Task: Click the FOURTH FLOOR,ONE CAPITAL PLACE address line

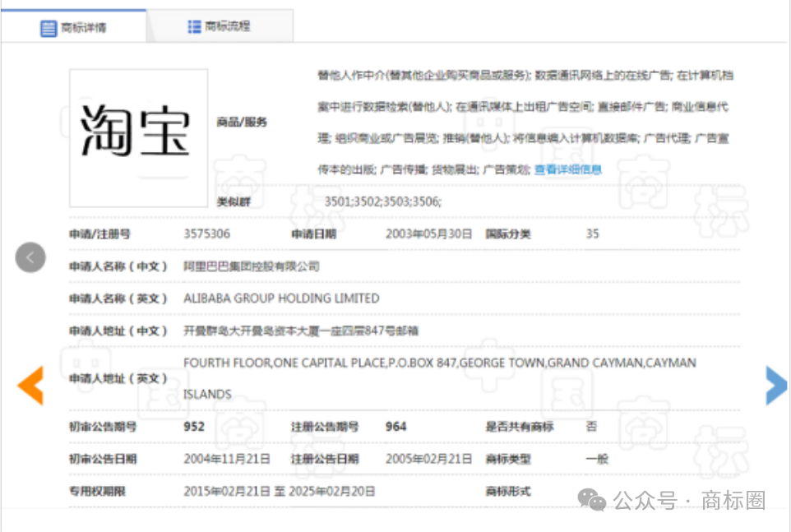Action: (440, 363)
